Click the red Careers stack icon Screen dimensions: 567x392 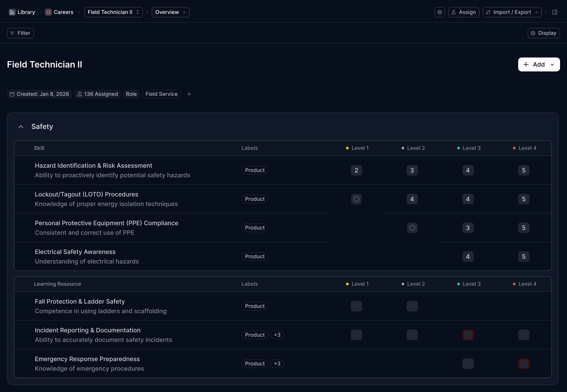[x=48, y=12]
